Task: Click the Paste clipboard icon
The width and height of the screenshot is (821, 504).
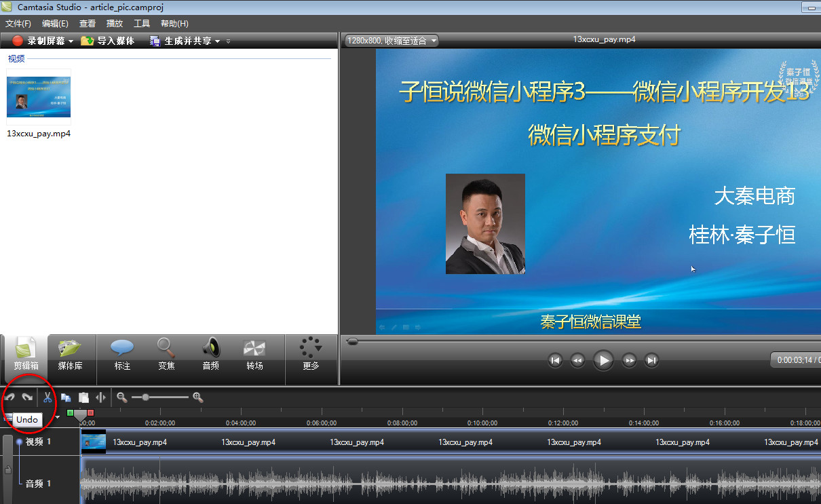Action: (83, 398)
